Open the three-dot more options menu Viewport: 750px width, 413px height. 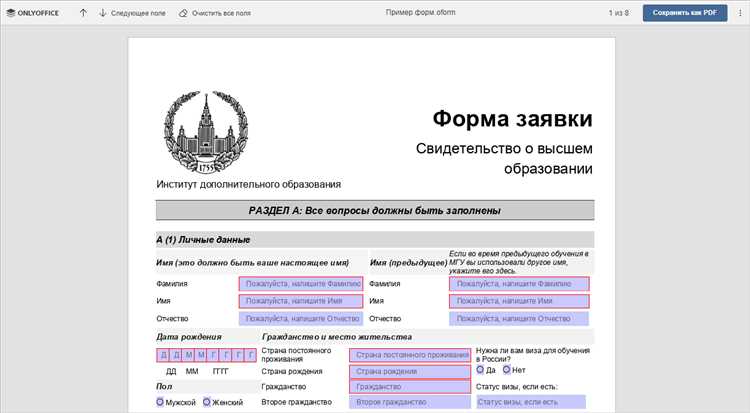coord(737,13)
